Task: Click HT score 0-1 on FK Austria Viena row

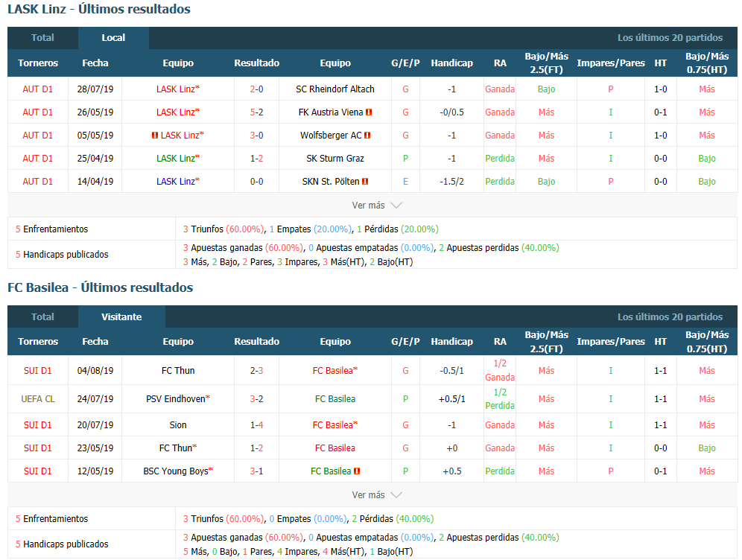Action: tap(661, 112)
